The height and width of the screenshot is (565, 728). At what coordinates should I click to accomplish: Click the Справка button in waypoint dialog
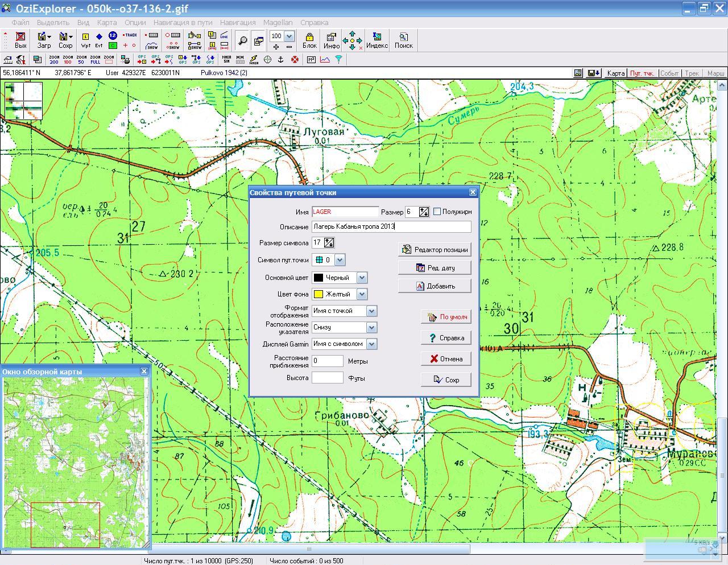pos(446,338)
